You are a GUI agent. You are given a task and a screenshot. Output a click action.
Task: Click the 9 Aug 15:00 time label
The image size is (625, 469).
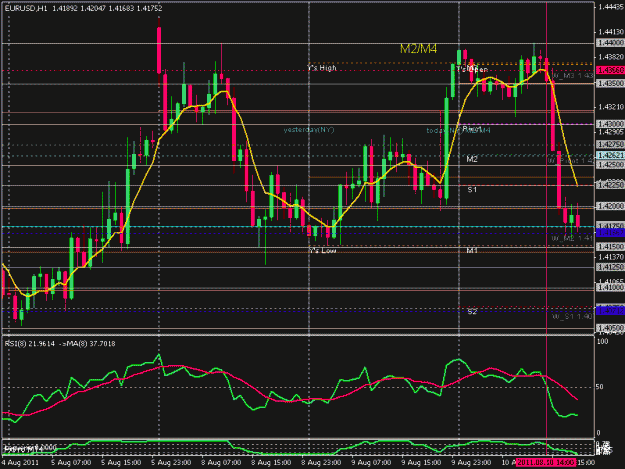[422, 463]
